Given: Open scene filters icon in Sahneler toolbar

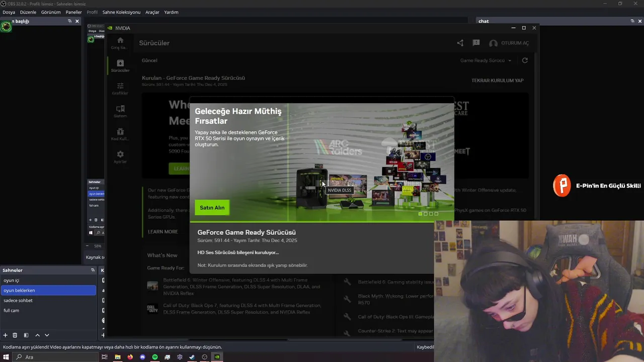Looking at the screenshot, I should [x=26, y=335].
